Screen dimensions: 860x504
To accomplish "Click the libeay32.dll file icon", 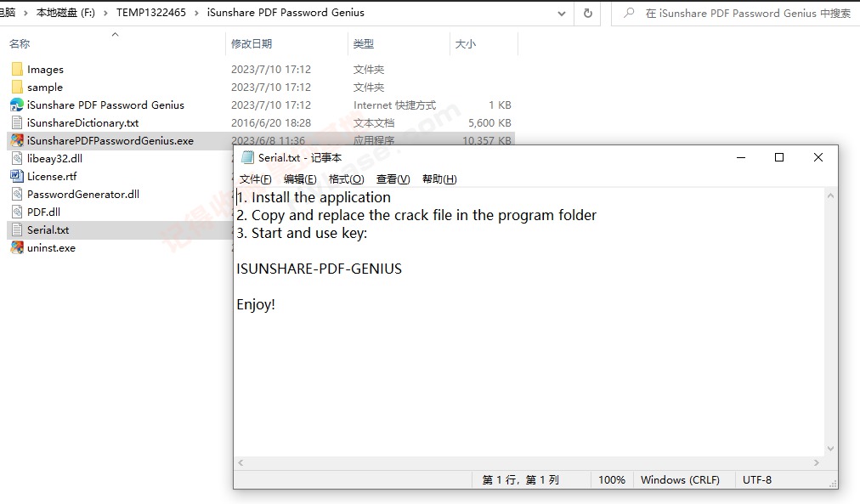I will pos(17,158).
